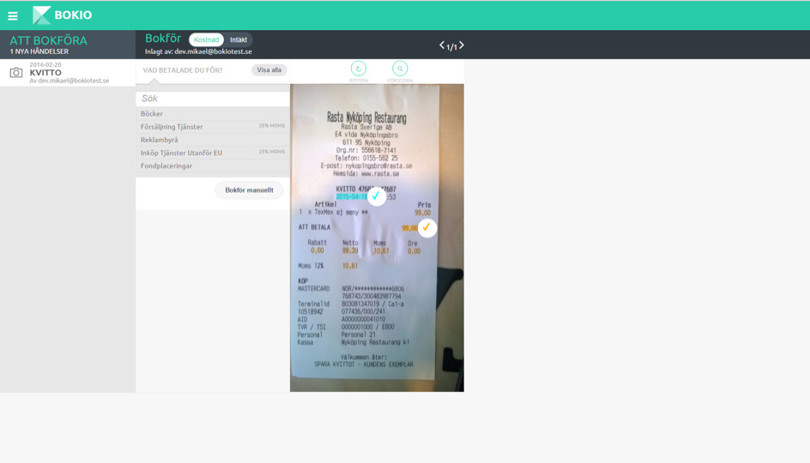Click the Sök search field
Viewport: 810px width, 463px height.
tap(212, 99)
